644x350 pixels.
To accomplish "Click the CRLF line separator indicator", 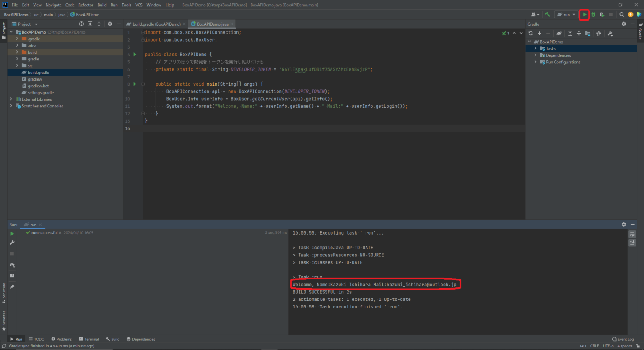I will pos(594,346).
